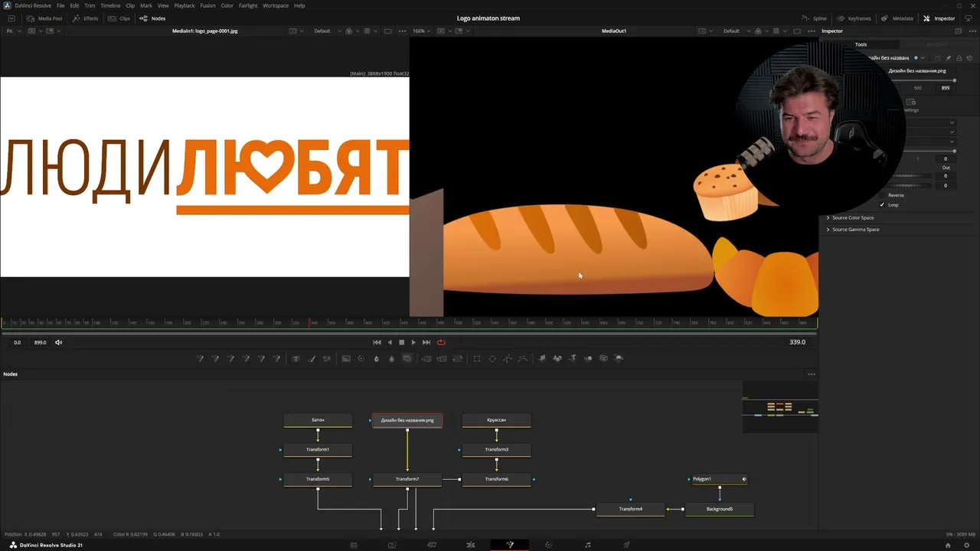Open the Fusion menu

coord(207,5)
